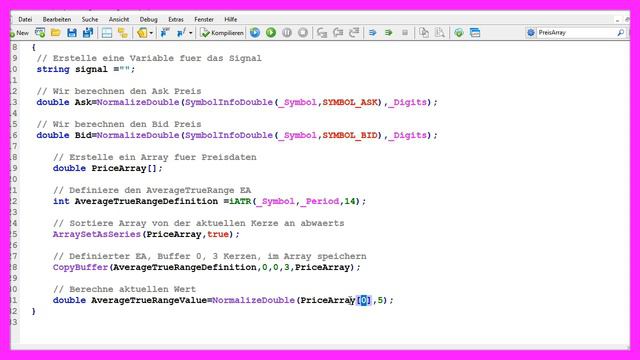Click the highlighted [0] index in the last line
This screenshot has width=640, height=360.
364,300
